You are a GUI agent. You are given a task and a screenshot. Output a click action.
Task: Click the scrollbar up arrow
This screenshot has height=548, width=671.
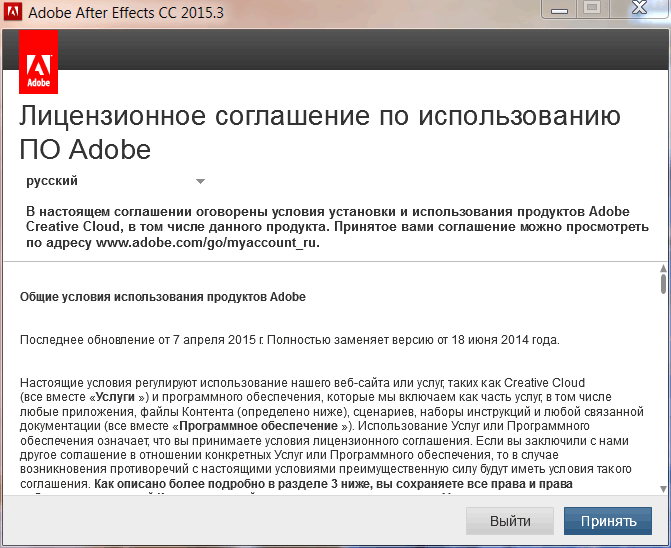[663, 268]
